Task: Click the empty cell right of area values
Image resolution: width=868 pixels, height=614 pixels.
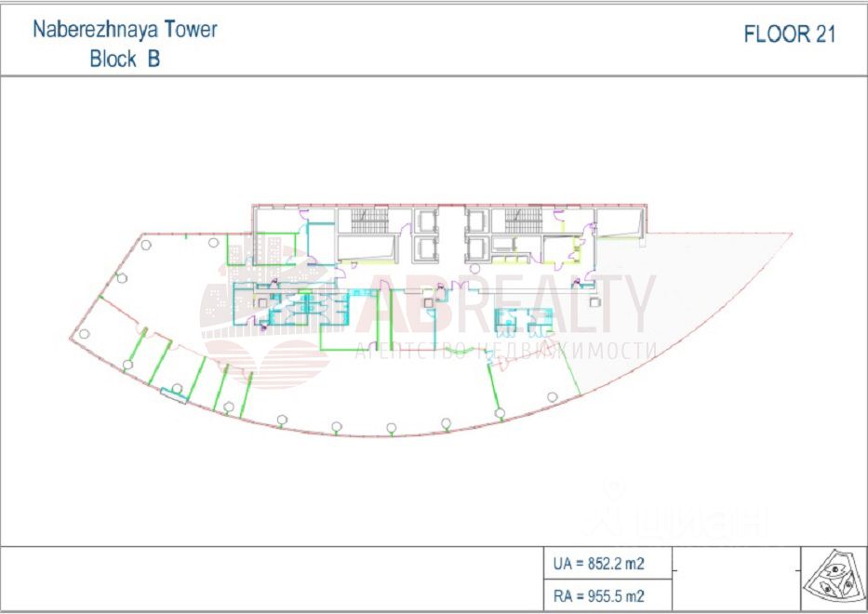Action: [735, 580]
